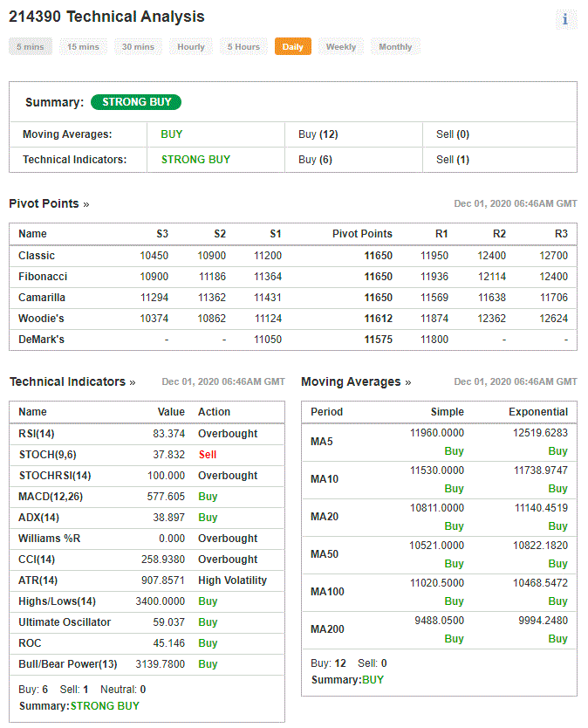588x728 pixels.
Task: Select the Camarilla pivot row name
Action: point(42,298)
